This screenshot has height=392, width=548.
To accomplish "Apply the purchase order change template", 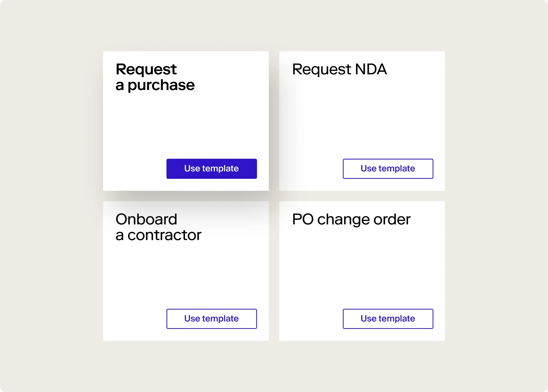I will tap(388, 319).
